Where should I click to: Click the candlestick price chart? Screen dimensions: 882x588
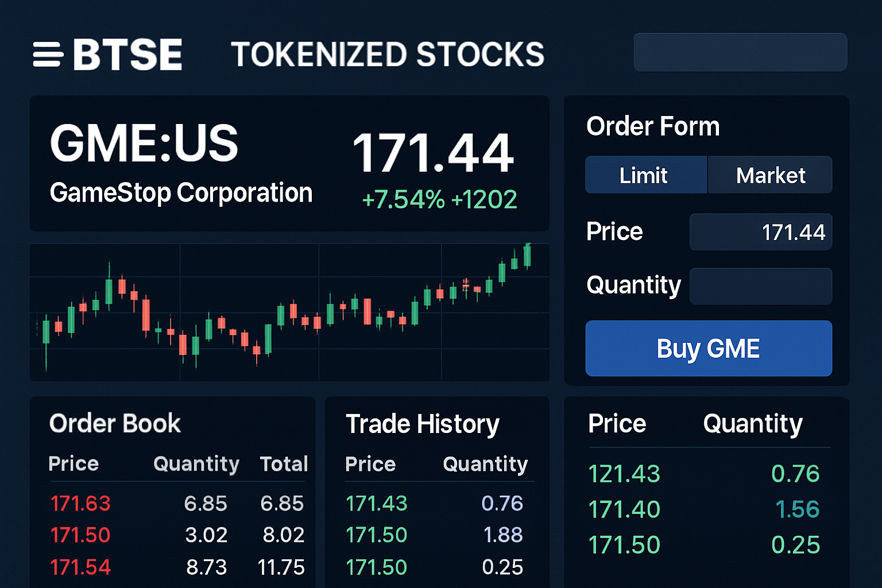289,312
